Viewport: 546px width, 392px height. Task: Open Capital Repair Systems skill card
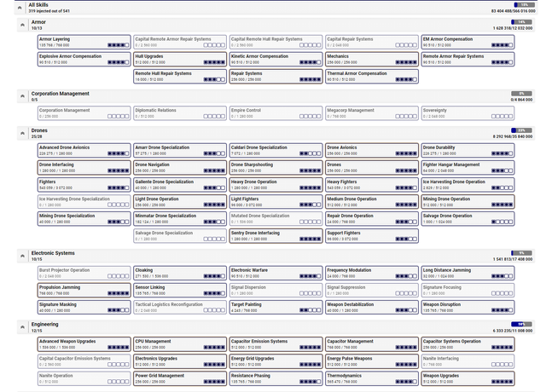[372, 42]
